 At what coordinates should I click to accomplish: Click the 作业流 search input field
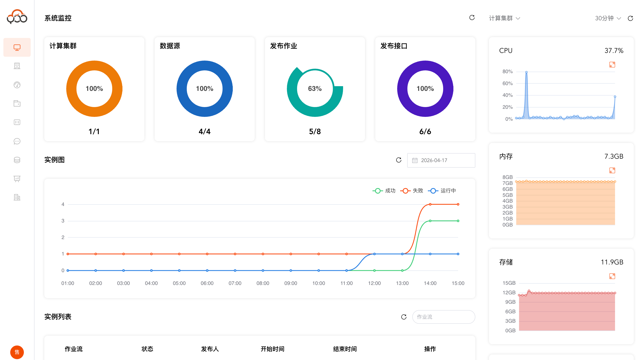point(444,317)
